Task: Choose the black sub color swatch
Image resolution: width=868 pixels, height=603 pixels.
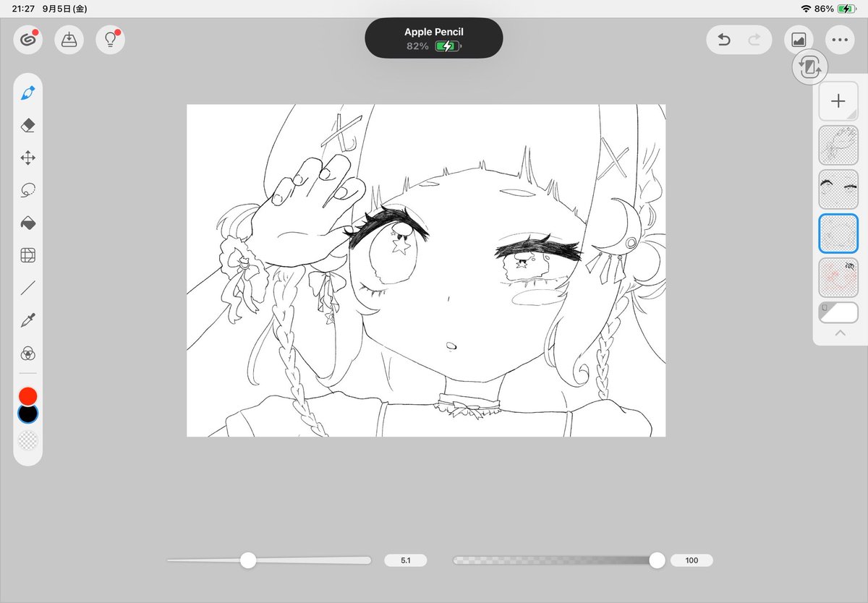Action: [28, 414]
